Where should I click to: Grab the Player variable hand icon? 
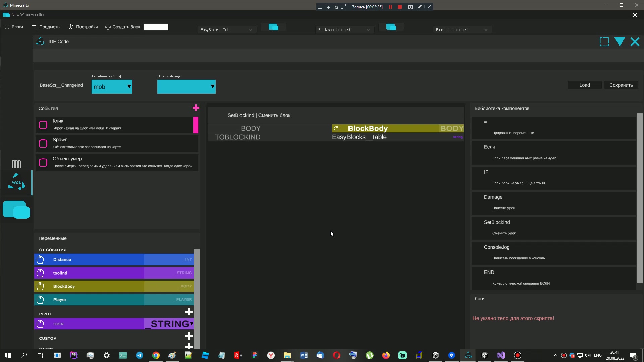[x=40, y=300]
